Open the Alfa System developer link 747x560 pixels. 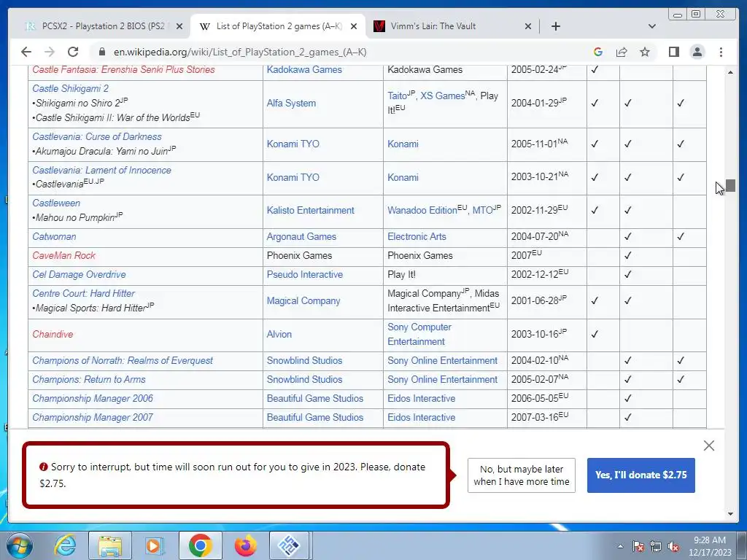point(291,104)
